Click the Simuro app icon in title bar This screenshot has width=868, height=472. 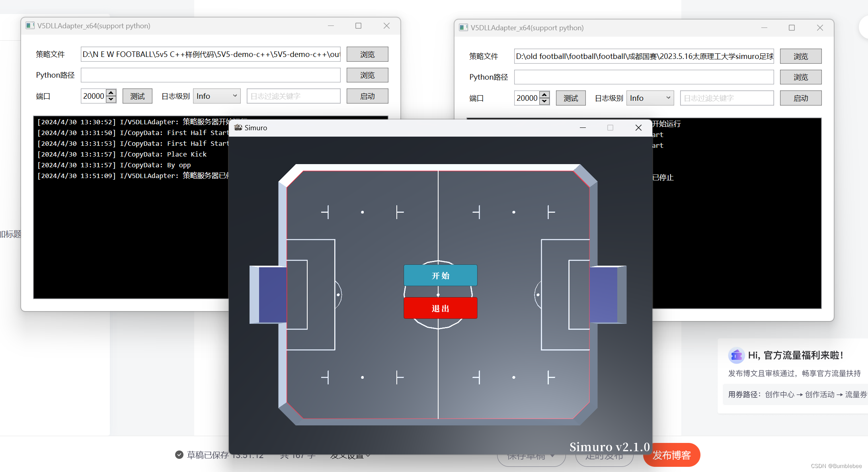tap(238, 127)
